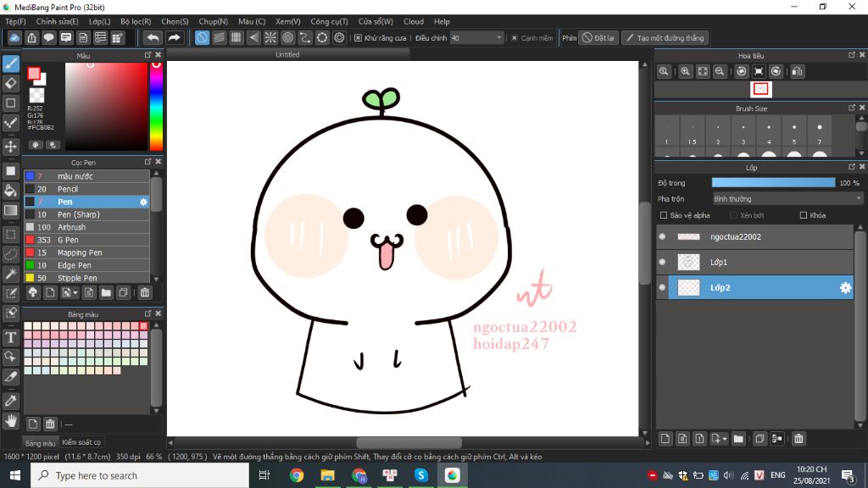Click the Độ trong opacity slider
Screen dimensions: 868x488
click(x=773, y=183)
